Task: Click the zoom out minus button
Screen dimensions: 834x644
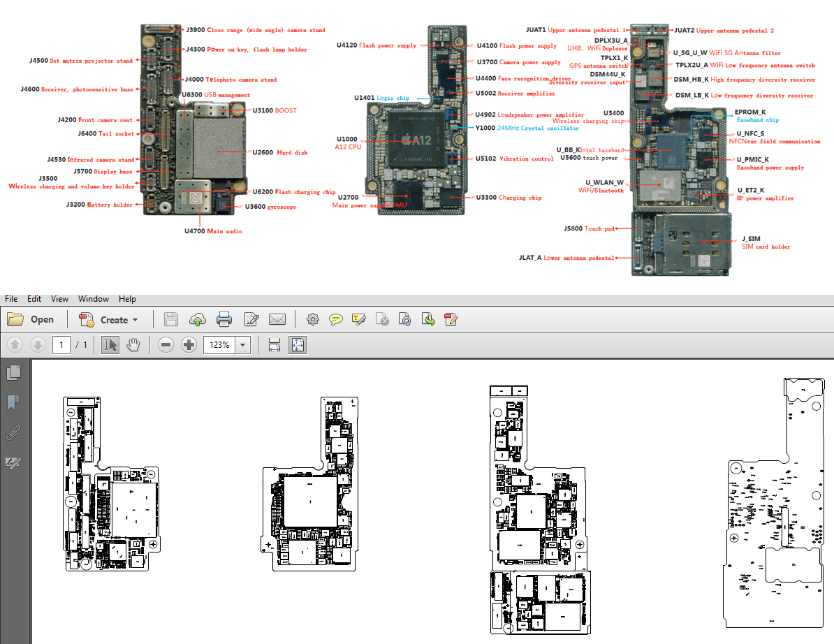Action: click(166, 345)
